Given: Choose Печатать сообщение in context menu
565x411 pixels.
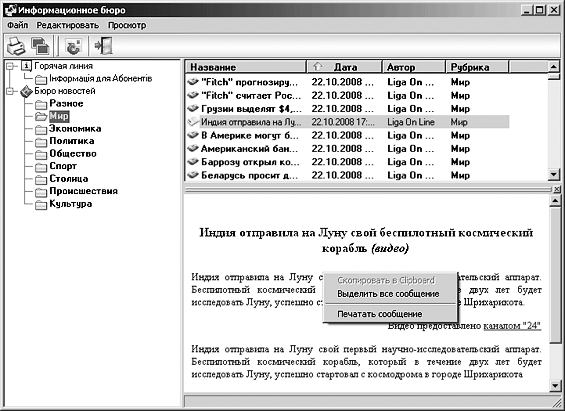Looking at the screenshot, I should (390, 314).
